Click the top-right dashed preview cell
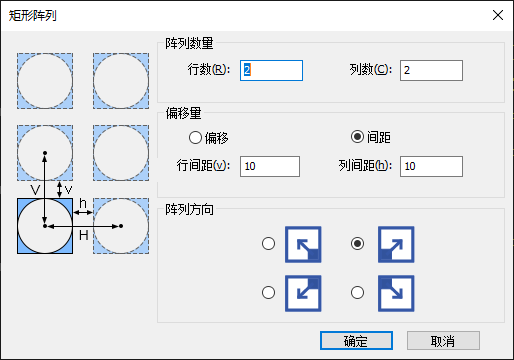The width and height of the screenshot is (514, 360). tap(121, 81)
